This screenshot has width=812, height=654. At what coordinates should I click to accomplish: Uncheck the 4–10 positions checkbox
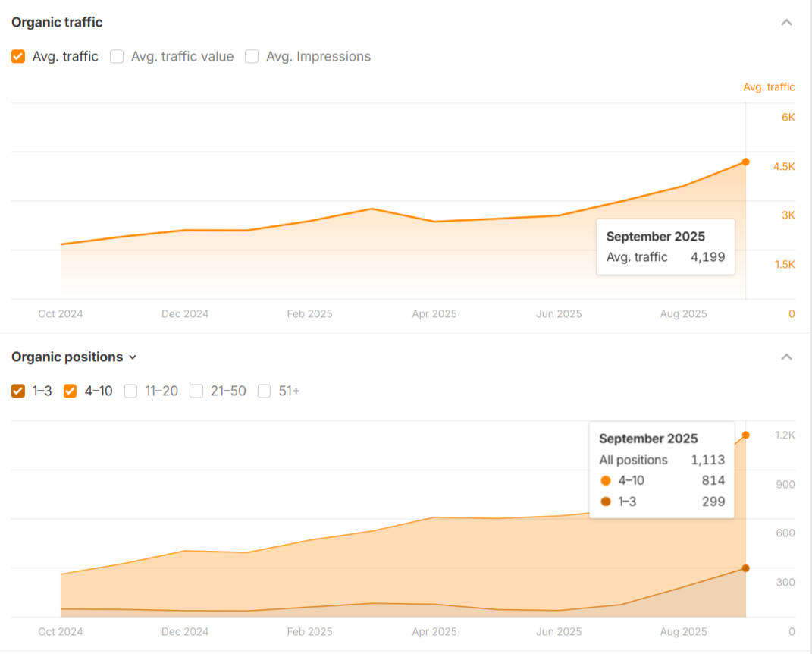point(70,391)
